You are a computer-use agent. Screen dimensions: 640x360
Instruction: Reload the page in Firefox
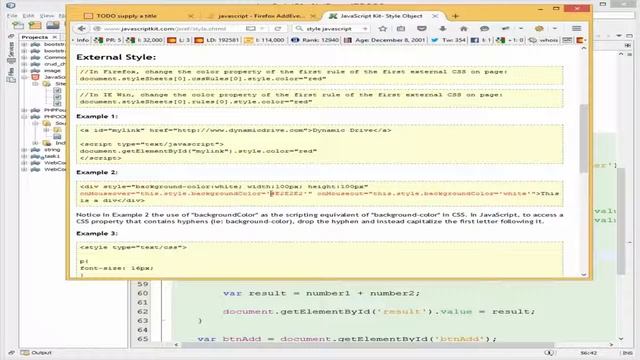click(x=278, y=29)
